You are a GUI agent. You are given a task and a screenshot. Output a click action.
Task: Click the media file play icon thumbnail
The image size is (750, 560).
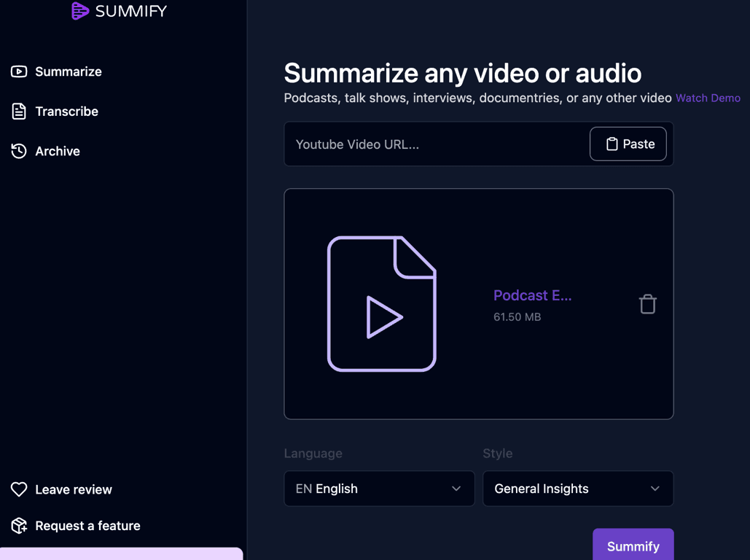382,304
